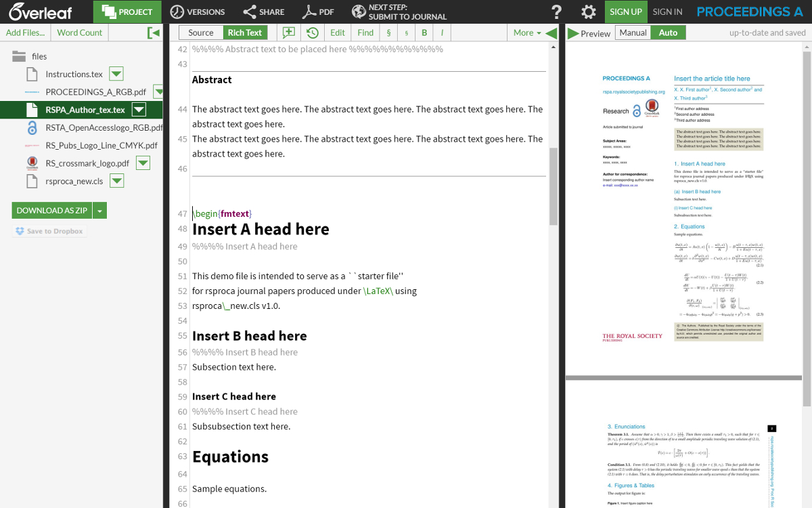Hide the editor with the green left arrow
The image size is (812, 508).
click(x=551, y=33)
